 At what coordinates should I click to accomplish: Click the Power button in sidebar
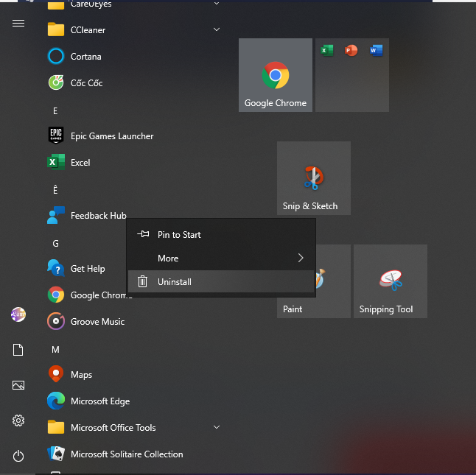tap(18, 456)
